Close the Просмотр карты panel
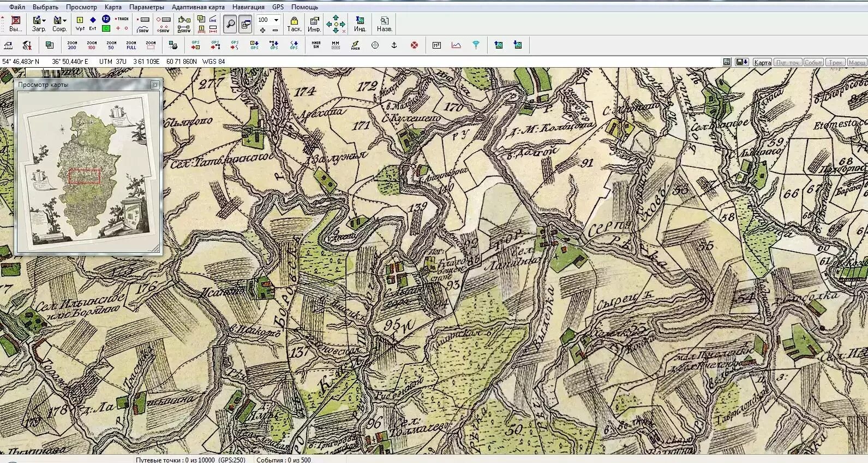The height and width of the screenshot is (463, 868). tap(155, 85)
